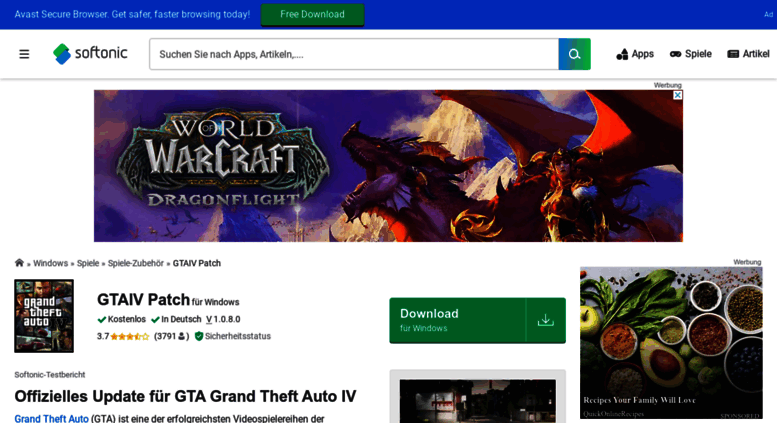Click the green search magnifier button
The width and height of the screenshot is (777, 423).
(574, 54)
